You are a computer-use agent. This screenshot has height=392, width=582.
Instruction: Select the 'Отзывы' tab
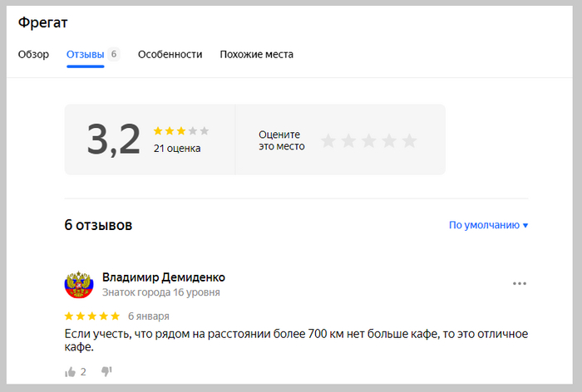[86, 55]
